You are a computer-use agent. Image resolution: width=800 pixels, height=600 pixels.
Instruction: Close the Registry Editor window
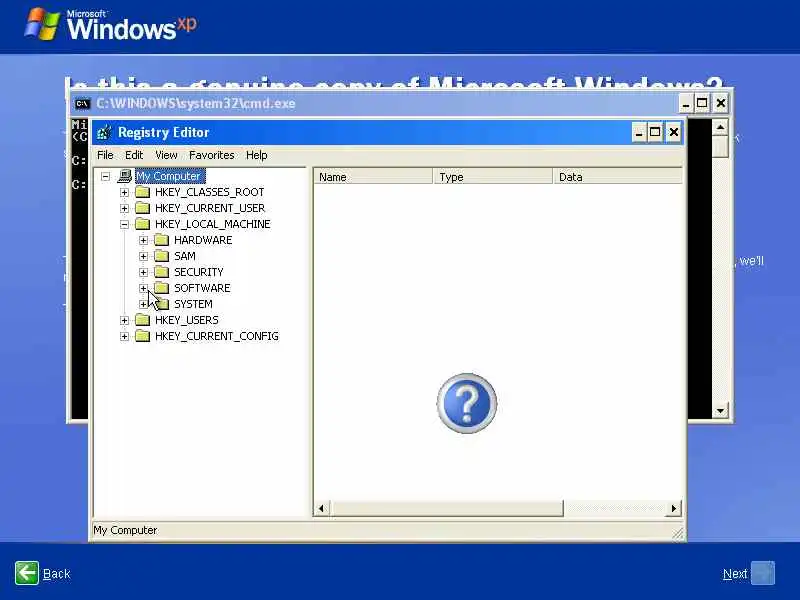(673, 133)
